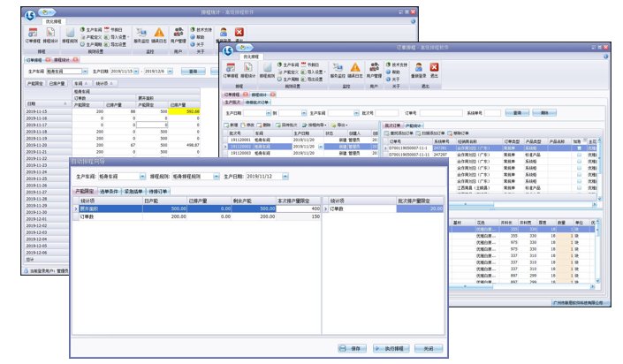Open 订单排程 icon in the front window ribbon
The image size is (623, 364).
pyautogui.click(x=229, y=67)
